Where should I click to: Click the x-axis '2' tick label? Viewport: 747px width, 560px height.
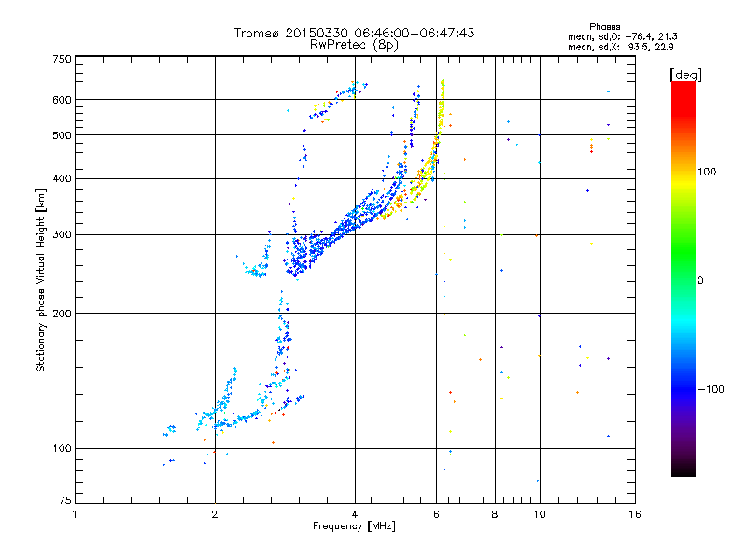point(215,514)
